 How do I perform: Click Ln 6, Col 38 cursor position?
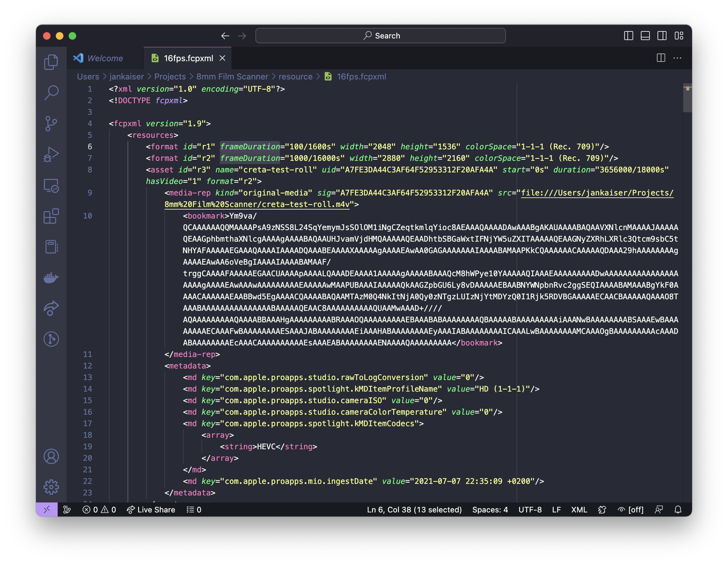click(x=414, y=510)
